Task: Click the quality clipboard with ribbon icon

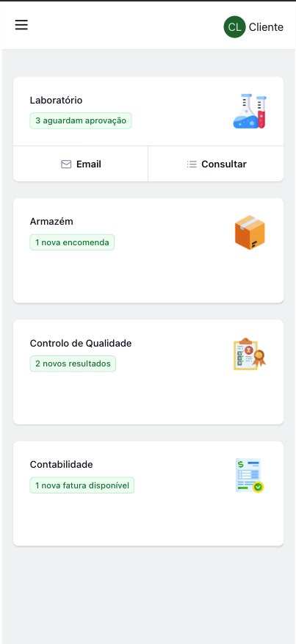Action: point(250,354)
